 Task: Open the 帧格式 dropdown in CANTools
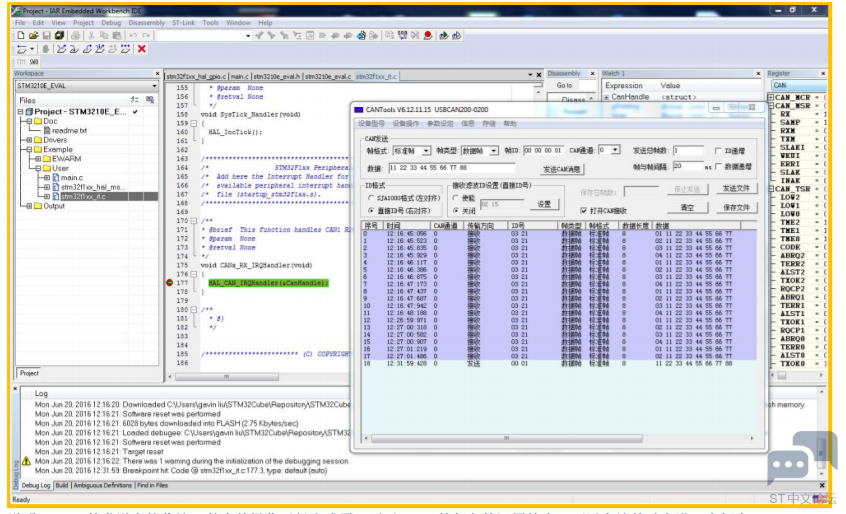point(426,151)
